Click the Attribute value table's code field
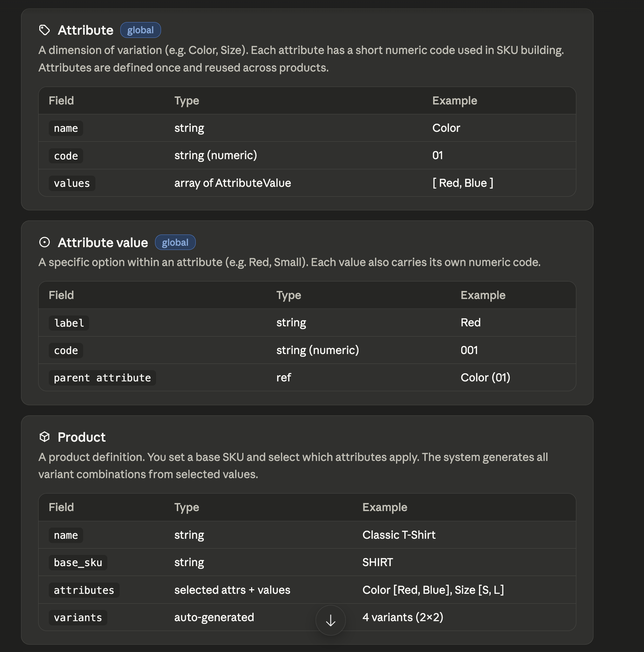 tap(66, 350)
